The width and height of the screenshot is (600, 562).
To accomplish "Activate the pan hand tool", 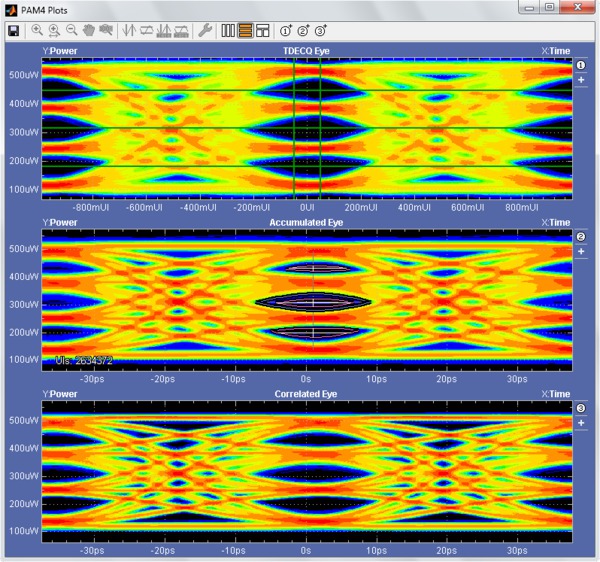I will (x=89, y=30).
